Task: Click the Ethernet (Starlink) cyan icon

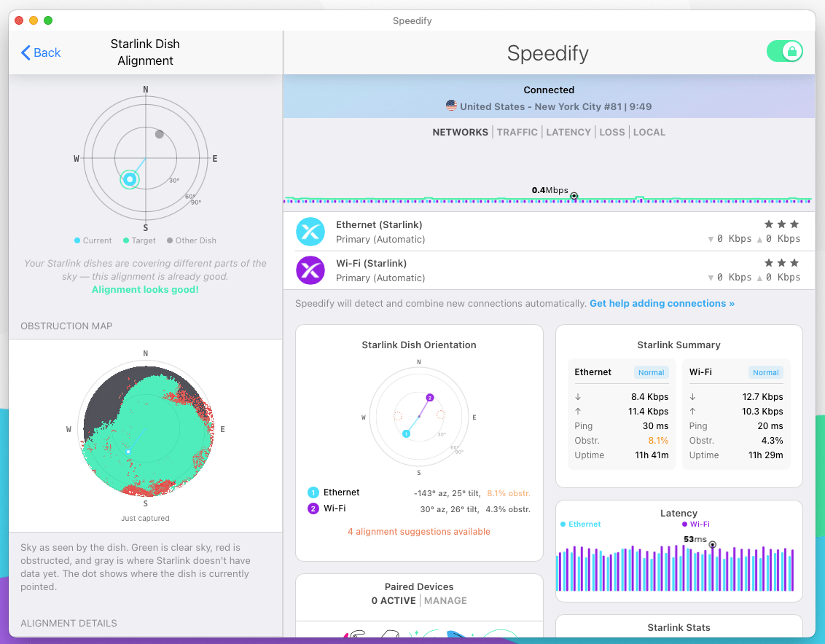Action: (x=310, y=232)
